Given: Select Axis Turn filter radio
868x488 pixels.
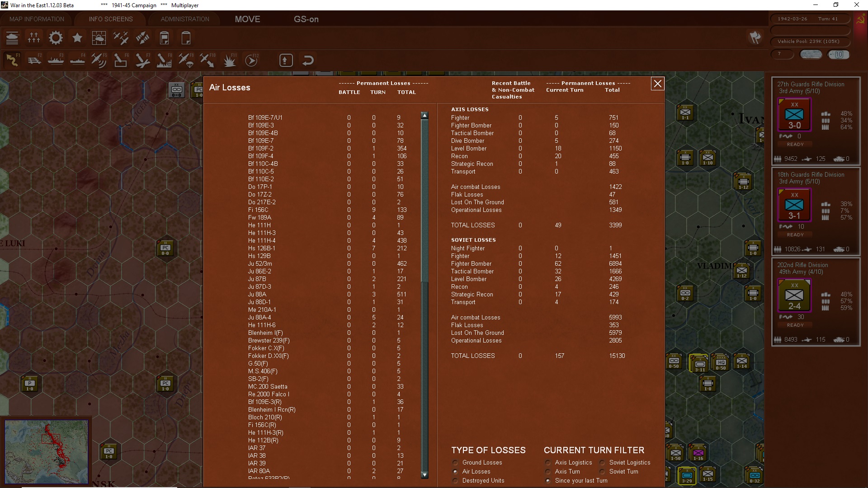Looking at the screenshot, I should pyautogui.click(x=548, y=472).
